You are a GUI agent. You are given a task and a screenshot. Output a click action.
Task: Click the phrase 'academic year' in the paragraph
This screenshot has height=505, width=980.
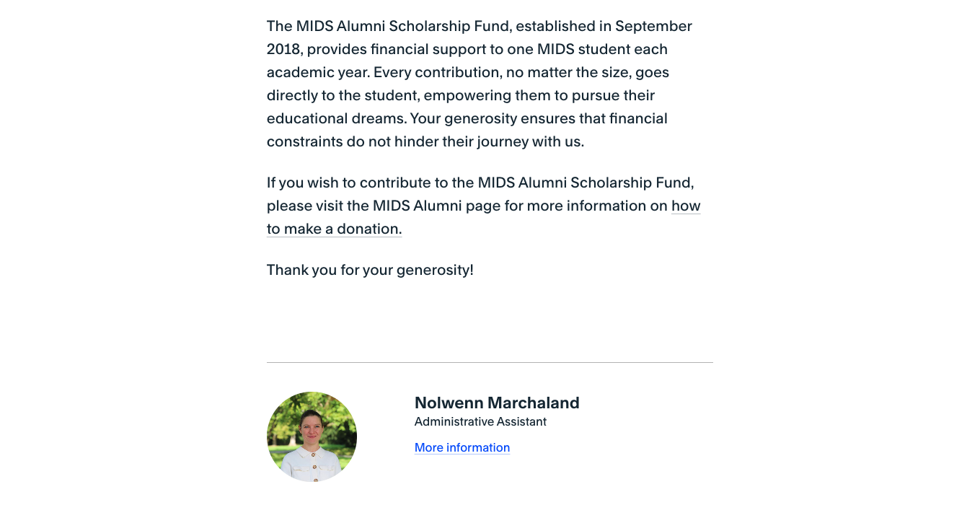317,72
